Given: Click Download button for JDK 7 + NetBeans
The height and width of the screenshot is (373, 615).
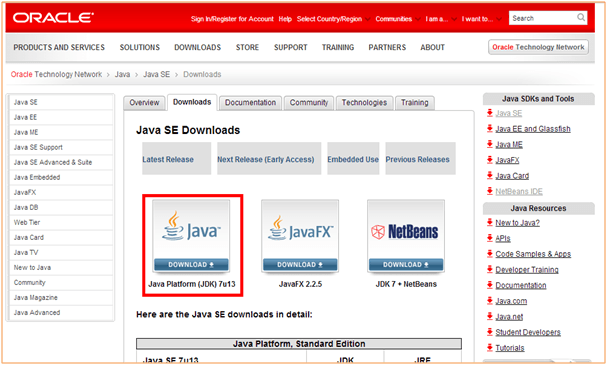Looking at the screenshot, I should 406,265.
